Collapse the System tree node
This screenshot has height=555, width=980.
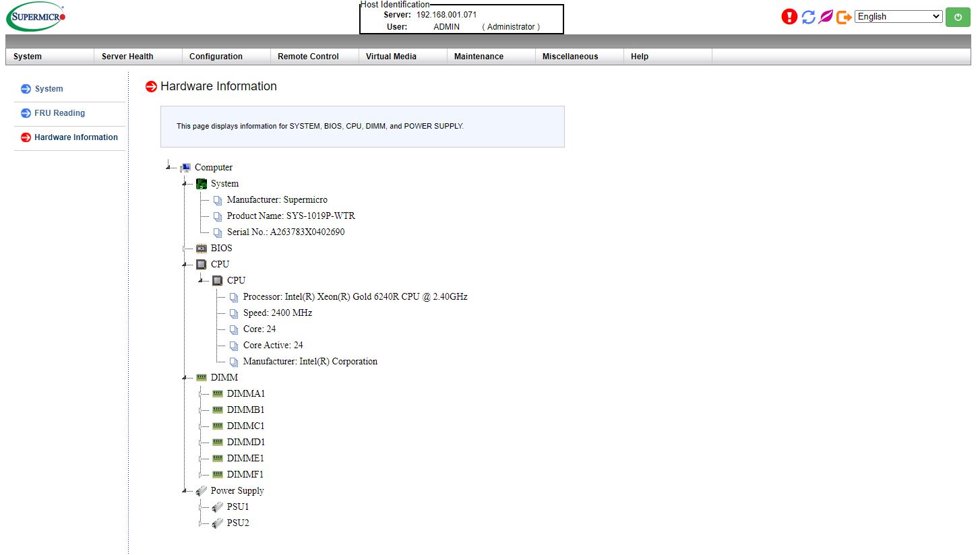[x=184, y=183]
